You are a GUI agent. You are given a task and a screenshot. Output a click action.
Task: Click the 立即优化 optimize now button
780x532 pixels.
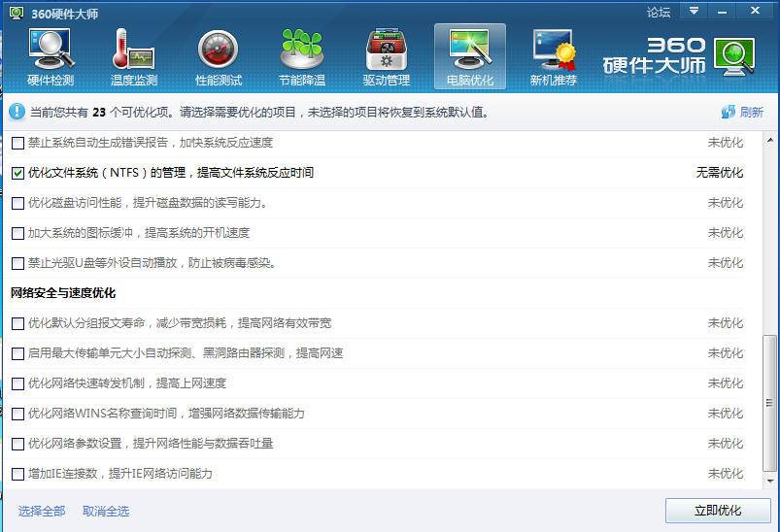[718, 510]
